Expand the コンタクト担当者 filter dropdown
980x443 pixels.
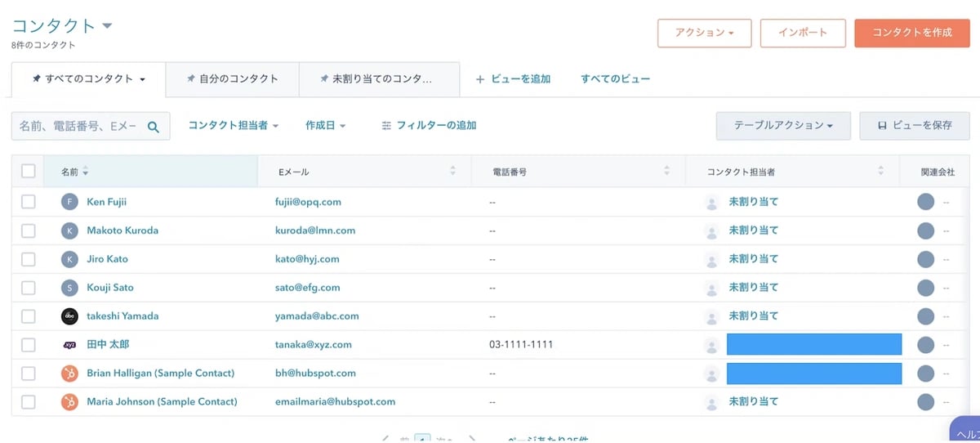click(234, 126)
